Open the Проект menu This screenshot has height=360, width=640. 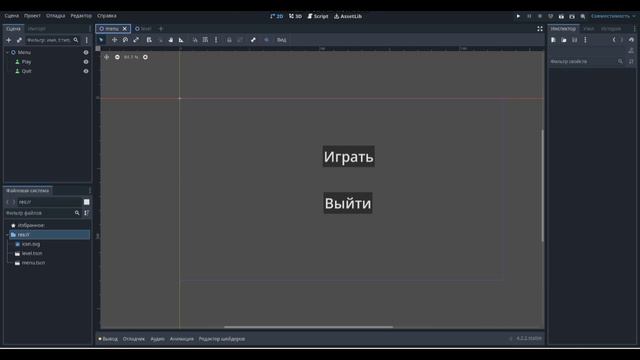[x=32, y=16]
